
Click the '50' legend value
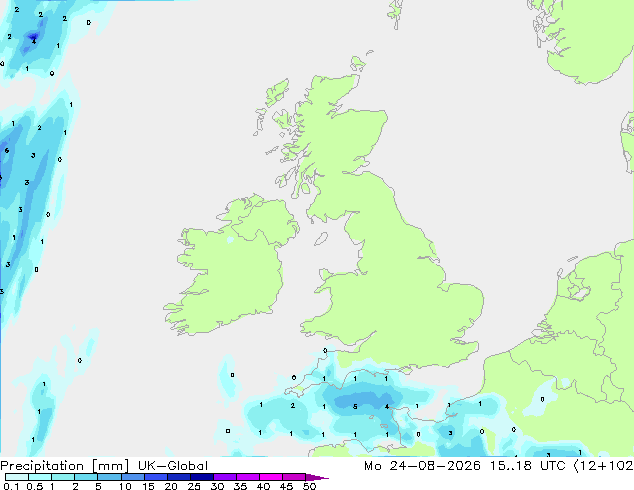(309, 486)
